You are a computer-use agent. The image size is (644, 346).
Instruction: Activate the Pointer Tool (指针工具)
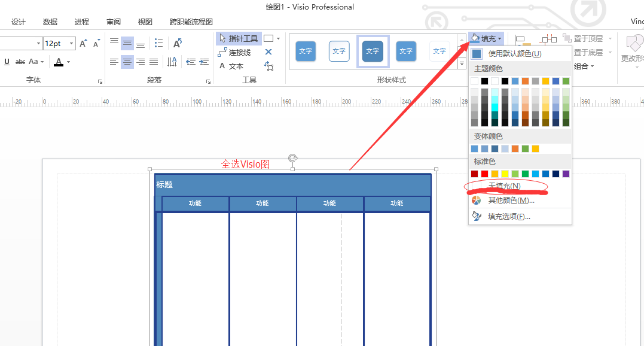pos(239,39)
